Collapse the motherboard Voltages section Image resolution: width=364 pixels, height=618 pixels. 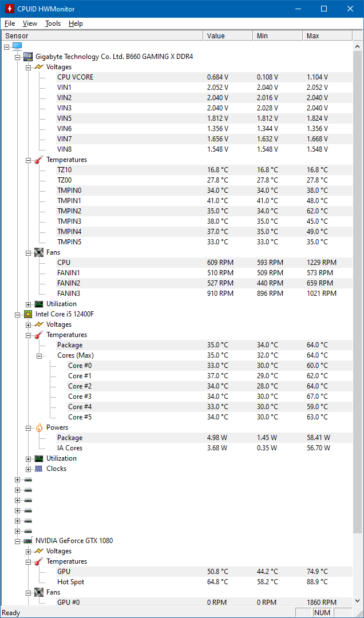(28, 67)
